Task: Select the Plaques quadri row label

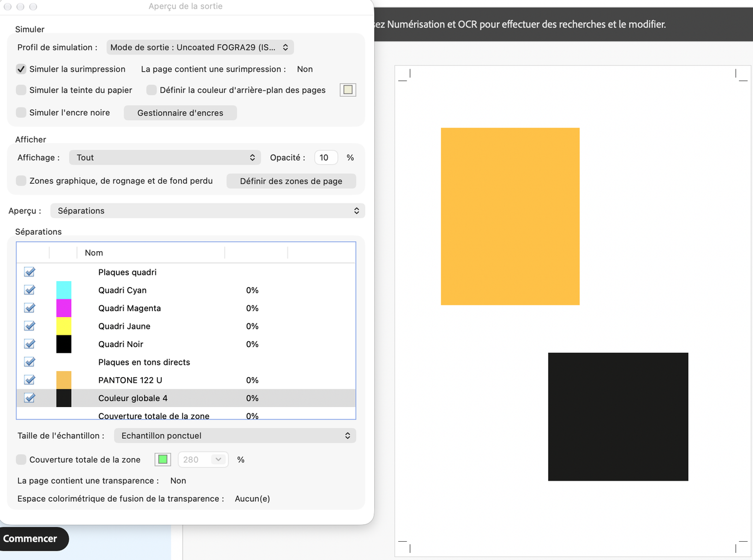Action: [127, 272]
